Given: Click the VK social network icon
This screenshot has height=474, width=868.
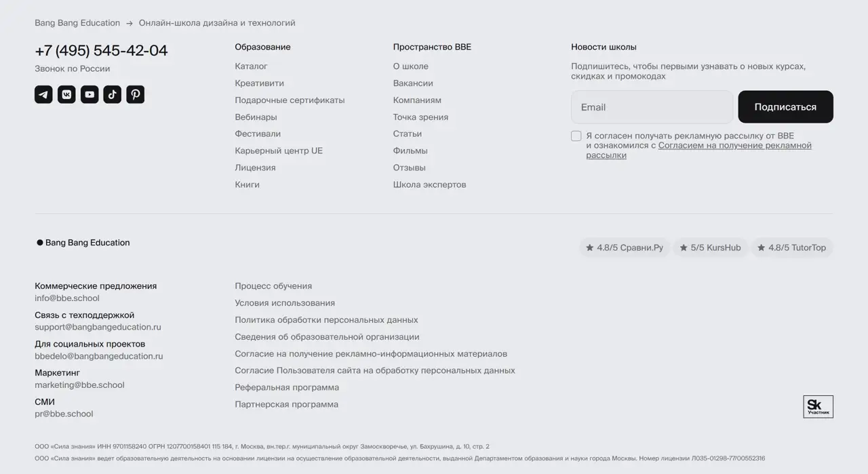Looking at the screenshot, I should pyautogui.click(x=66, y=94).
